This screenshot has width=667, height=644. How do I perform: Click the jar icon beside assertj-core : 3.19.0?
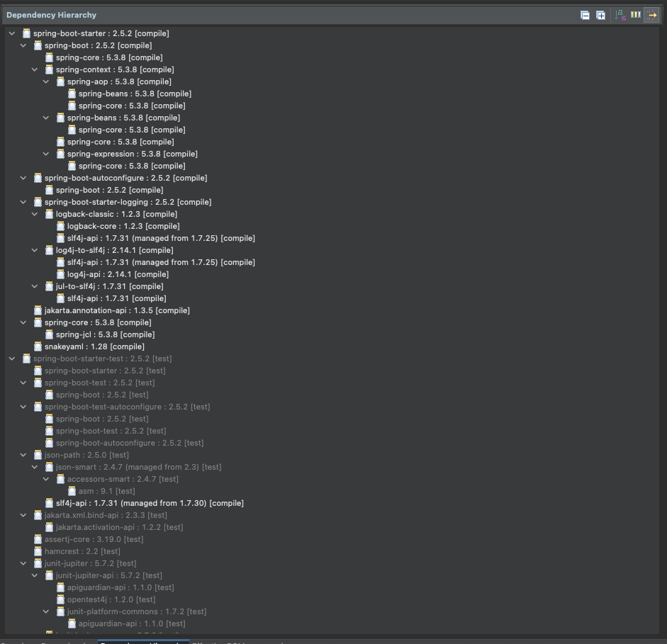(38, 539)
